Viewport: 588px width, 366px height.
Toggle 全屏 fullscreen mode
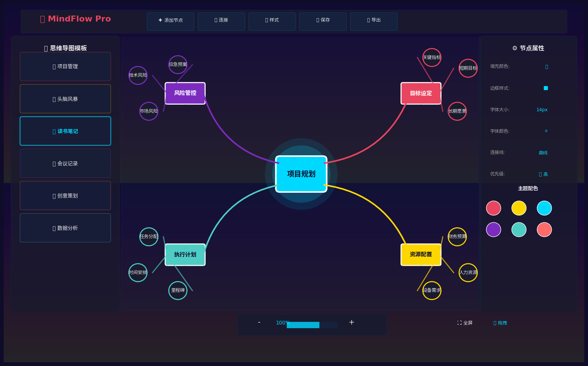pyautogui.click(x=465, y=323)
